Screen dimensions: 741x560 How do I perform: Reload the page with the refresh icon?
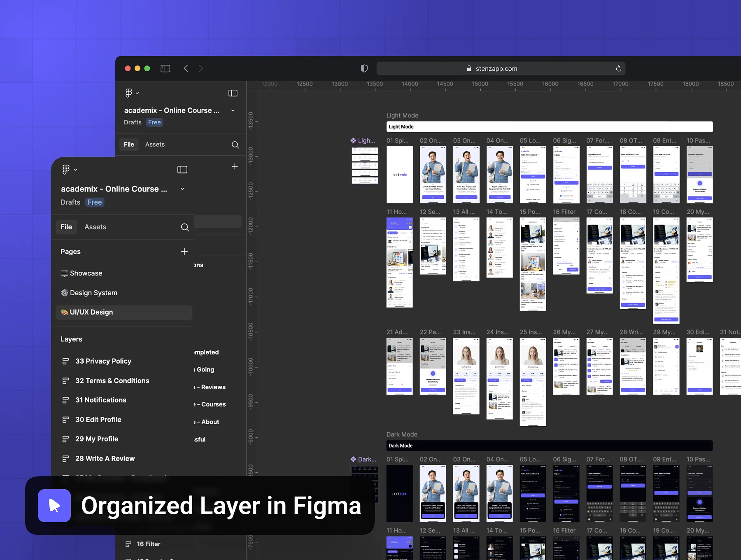click(618, 69)
